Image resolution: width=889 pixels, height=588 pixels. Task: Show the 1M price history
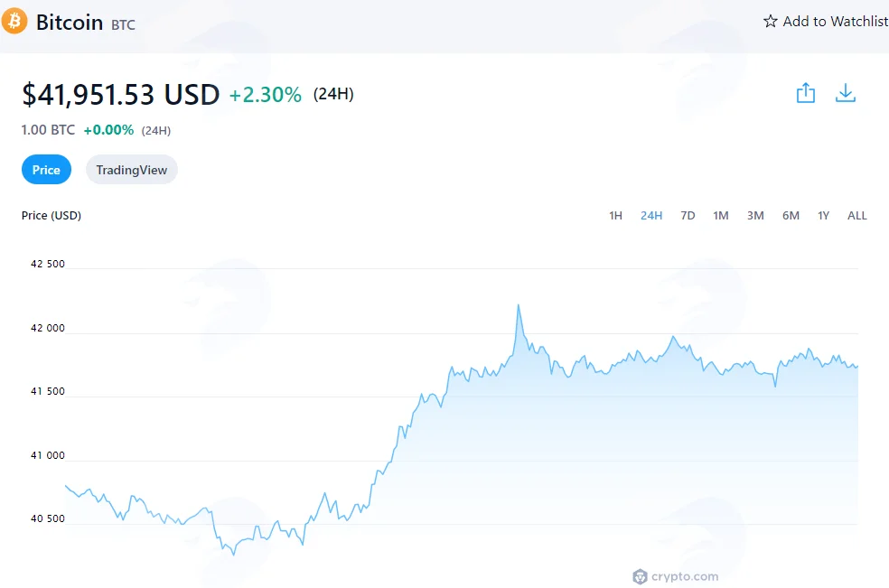(721, 216)
